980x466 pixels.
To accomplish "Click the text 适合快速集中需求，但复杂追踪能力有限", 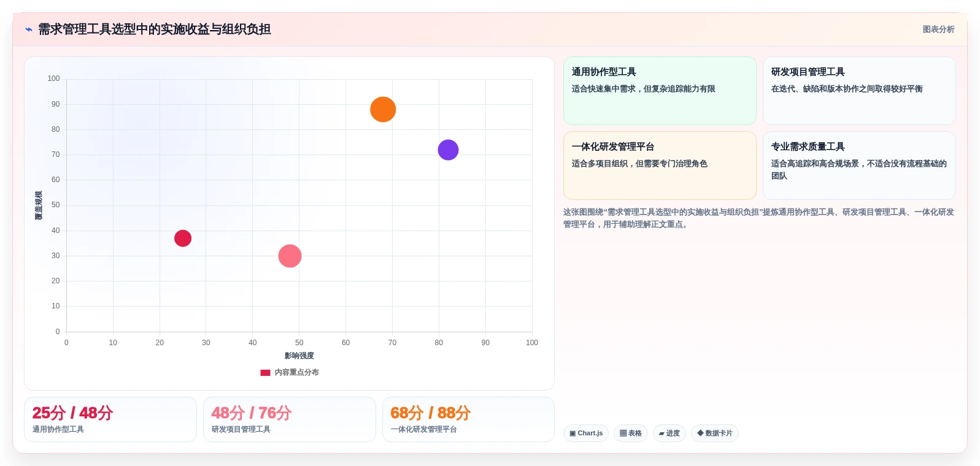I will tap(644, 89).
